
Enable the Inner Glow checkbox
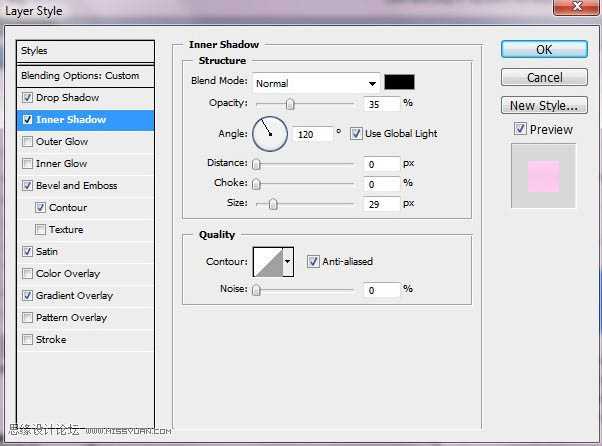(27, 164)
